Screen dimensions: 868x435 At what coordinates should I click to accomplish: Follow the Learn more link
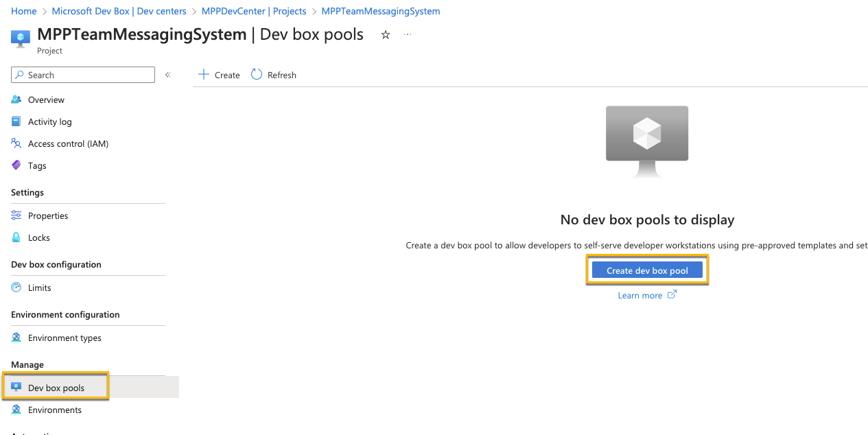pyautogui.click(x=640, y=295)
